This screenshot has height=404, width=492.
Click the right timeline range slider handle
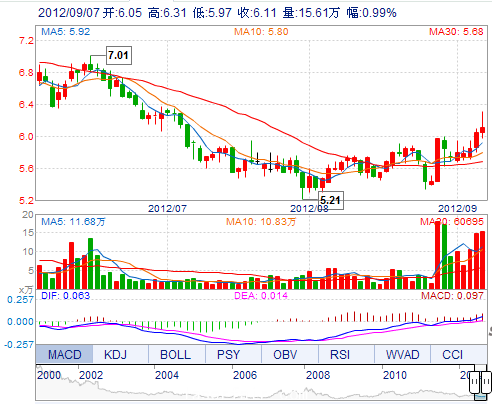tap(486, 382)
